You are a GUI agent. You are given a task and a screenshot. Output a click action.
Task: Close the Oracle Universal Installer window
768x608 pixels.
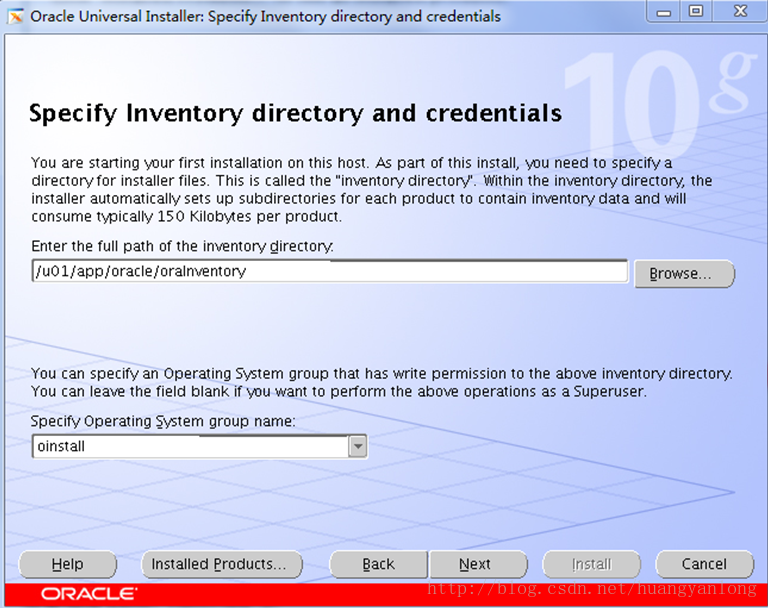pos(741,11)
